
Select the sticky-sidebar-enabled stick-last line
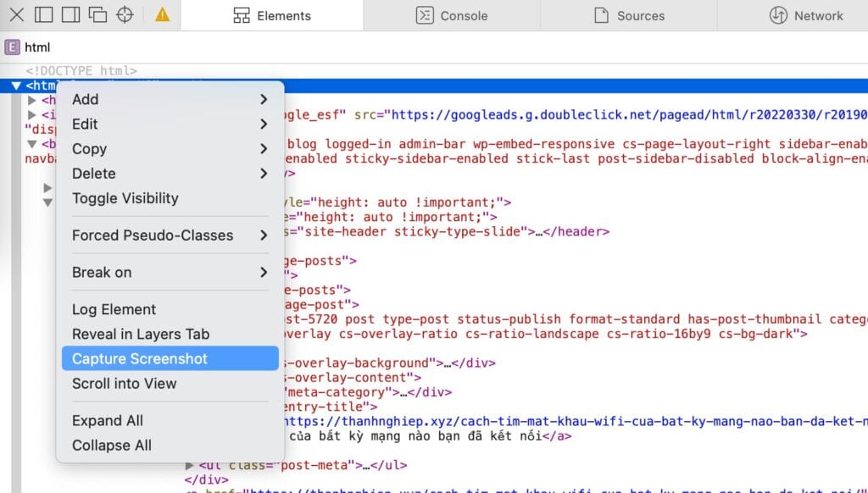coord(576,158)
